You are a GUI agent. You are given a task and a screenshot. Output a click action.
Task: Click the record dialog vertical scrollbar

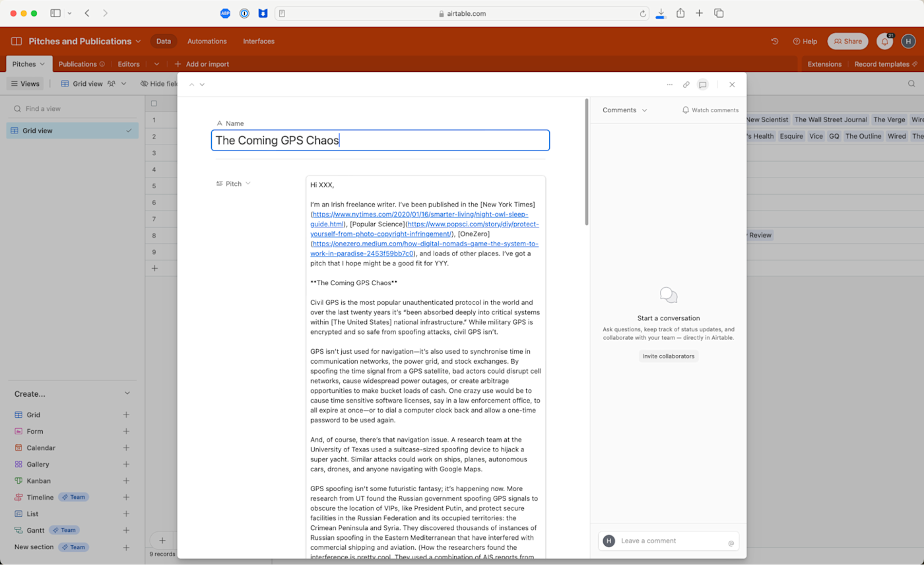pos(586,162)
